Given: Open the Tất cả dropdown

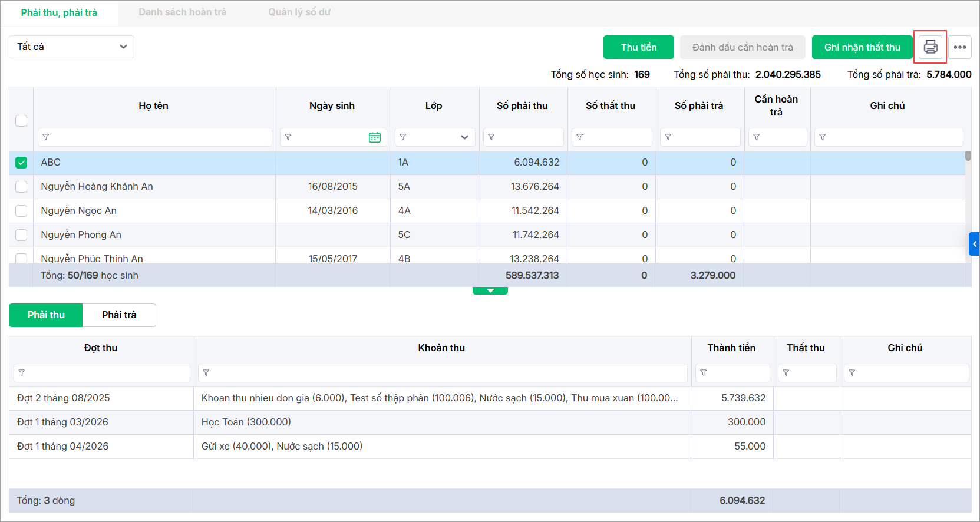Looking at the screenshot, I should pyautogui.click(x=71, y=47).
